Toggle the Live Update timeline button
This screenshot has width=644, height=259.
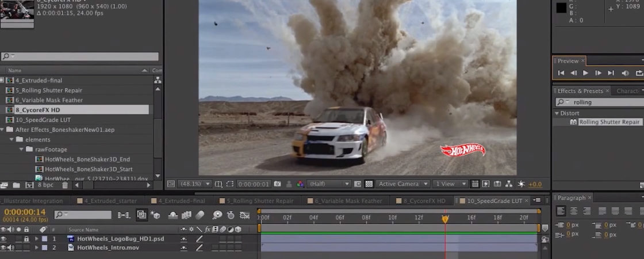coord(141,215)
